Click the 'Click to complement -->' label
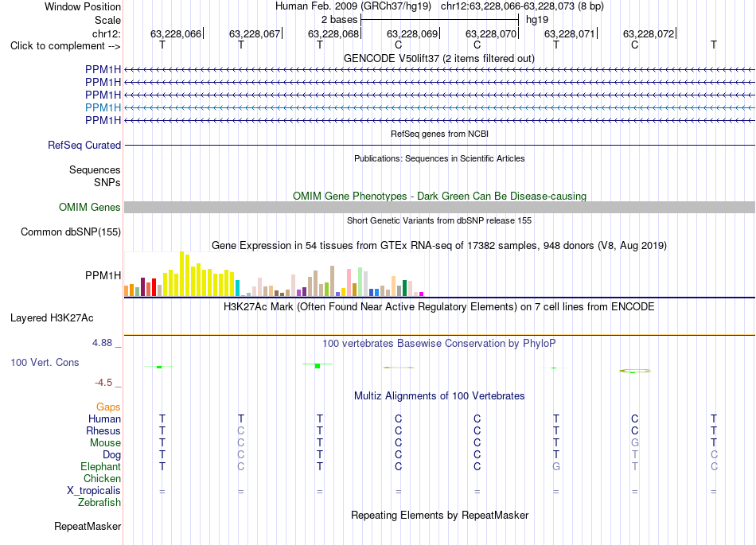This screenshot has height=545, width=756. click(x=65, y=46)
